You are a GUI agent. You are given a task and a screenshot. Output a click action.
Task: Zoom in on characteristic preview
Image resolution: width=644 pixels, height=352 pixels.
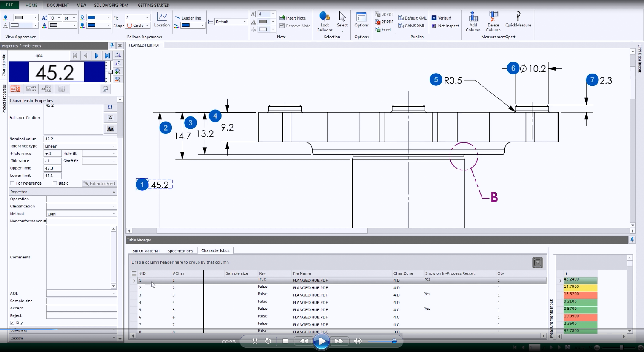[118, 71]
